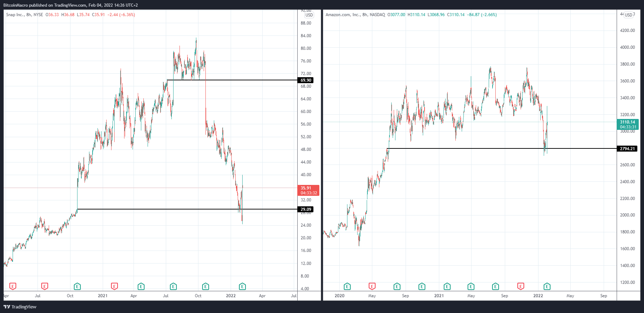The height and width of the screenshot is (313, 644).
Task: Click the 29.09 price line label
Action: pos(305,209)
